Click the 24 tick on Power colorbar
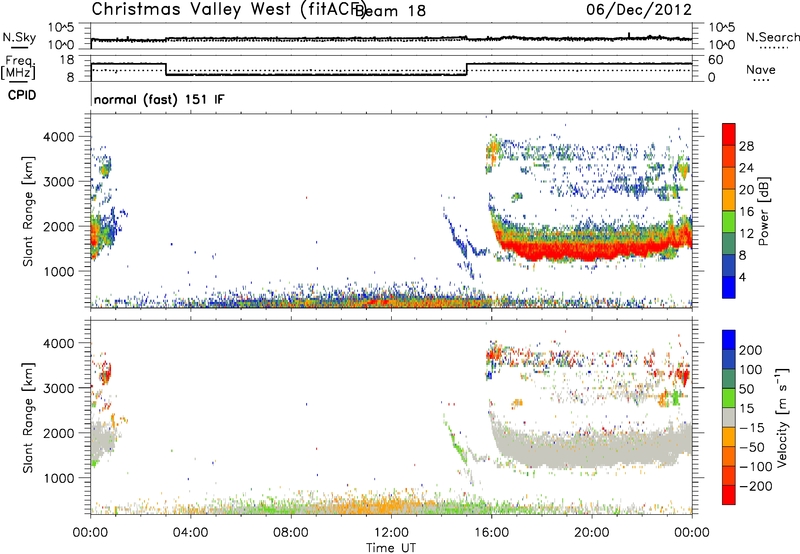This screenshot has width=800, height=554. pos(746,168)
